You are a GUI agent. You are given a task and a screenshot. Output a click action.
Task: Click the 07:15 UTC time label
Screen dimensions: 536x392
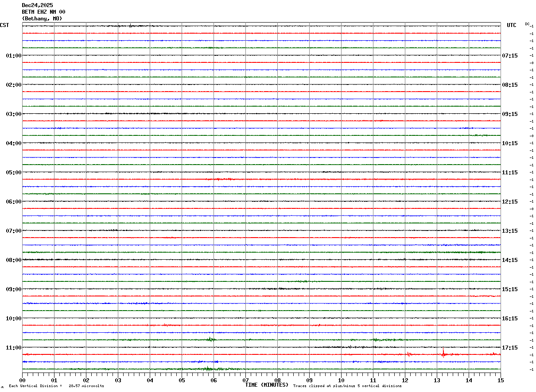pos(510,55)
